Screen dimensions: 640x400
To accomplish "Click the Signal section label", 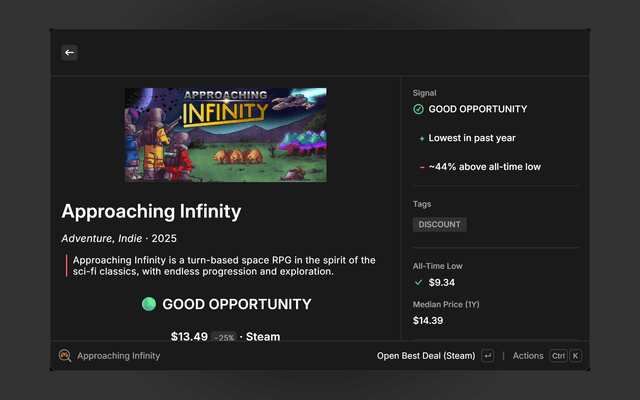I will 424,93.
